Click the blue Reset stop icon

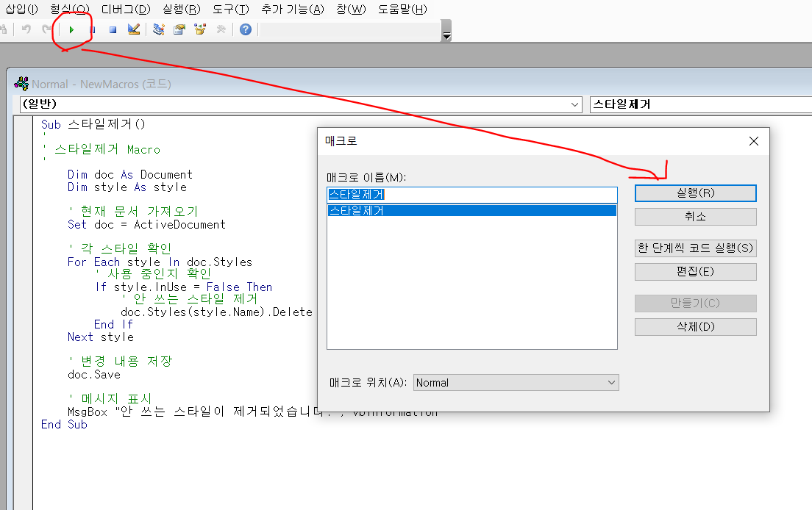113,30
